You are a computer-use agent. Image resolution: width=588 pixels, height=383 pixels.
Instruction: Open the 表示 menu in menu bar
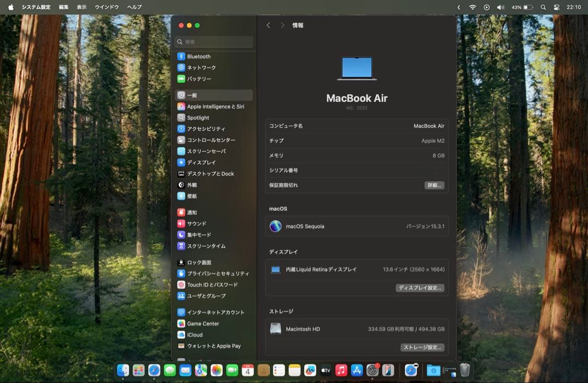click(x=82, y=7)
